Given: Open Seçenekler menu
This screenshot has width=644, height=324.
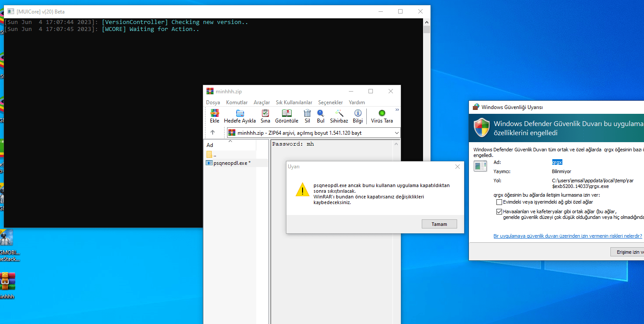Looking at the screenshot, I should point(331,102).
